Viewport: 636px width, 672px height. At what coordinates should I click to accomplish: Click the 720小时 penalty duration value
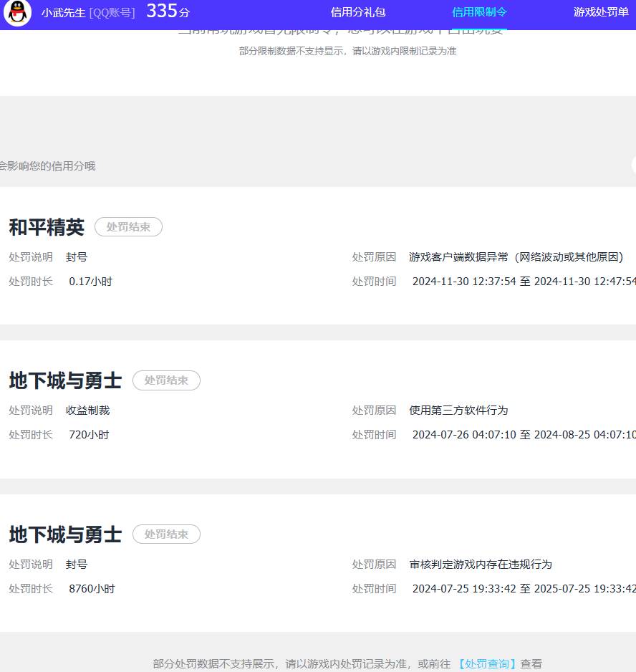click(89, 434)
